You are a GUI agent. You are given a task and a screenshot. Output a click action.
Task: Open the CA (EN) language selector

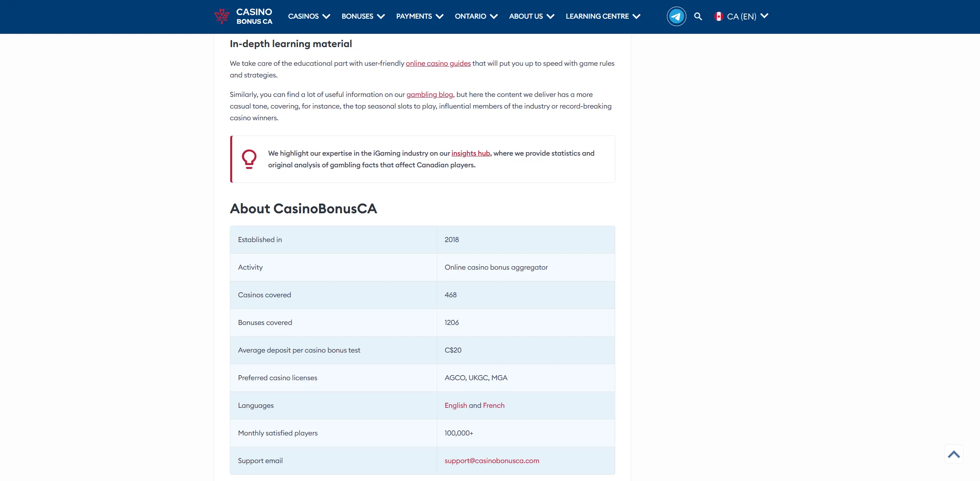[x=741, y=16]
